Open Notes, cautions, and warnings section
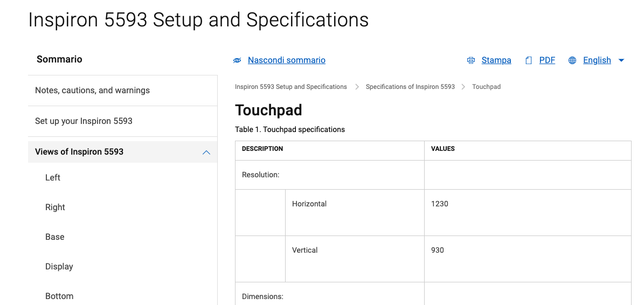The image size is (644, 305). click(122, 91)
